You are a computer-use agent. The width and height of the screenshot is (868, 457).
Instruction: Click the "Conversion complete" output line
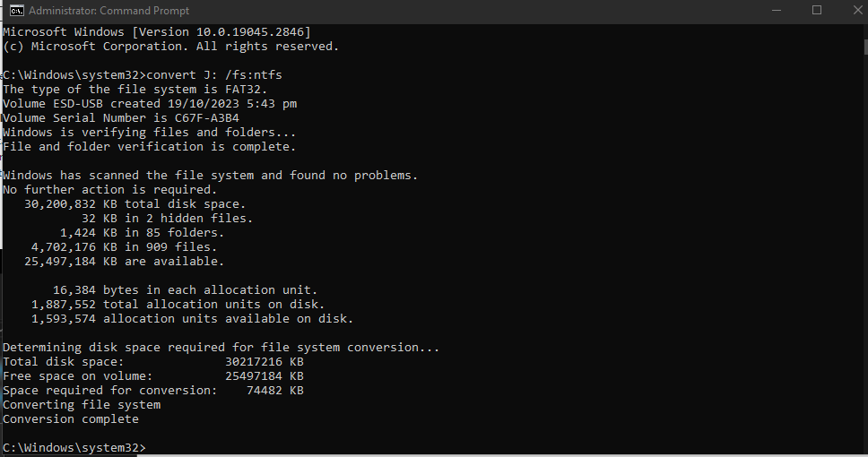point(71,418)
